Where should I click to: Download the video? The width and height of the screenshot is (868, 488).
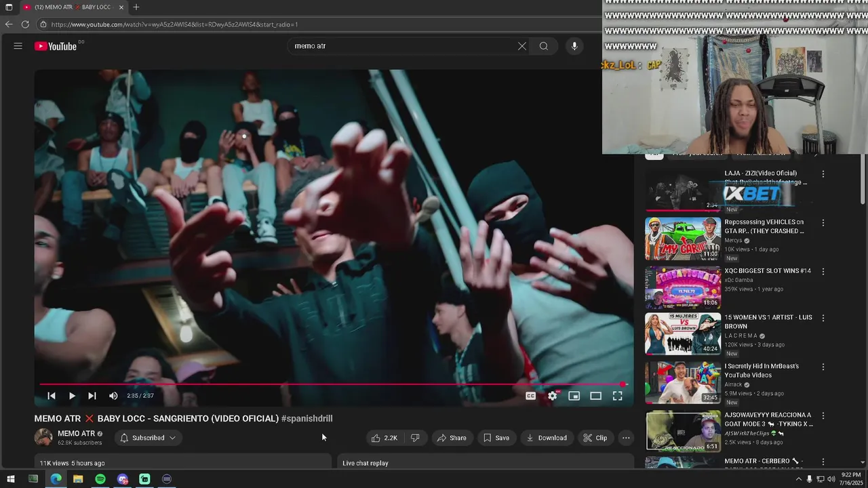[x=547, y=438]
